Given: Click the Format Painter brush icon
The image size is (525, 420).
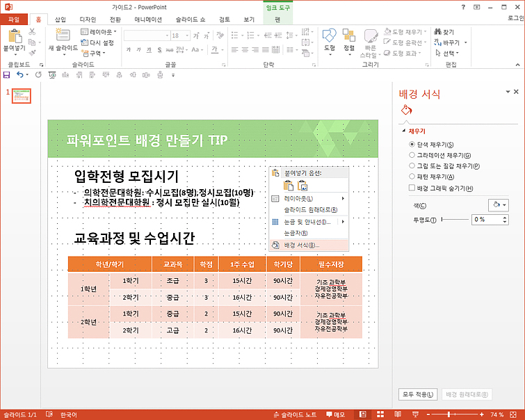Looking at the screenshot, I should pos(32,53).
